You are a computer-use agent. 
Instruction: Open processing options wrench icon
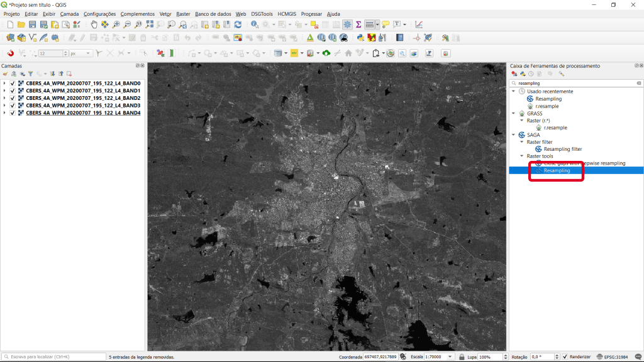562,74
